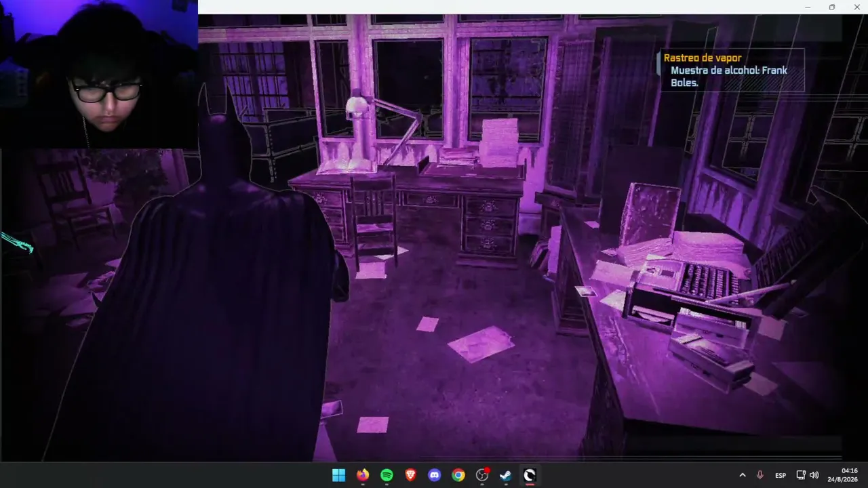
Task: Click the 'Rastreo de vapor' objective title
Action: (703, 58)
